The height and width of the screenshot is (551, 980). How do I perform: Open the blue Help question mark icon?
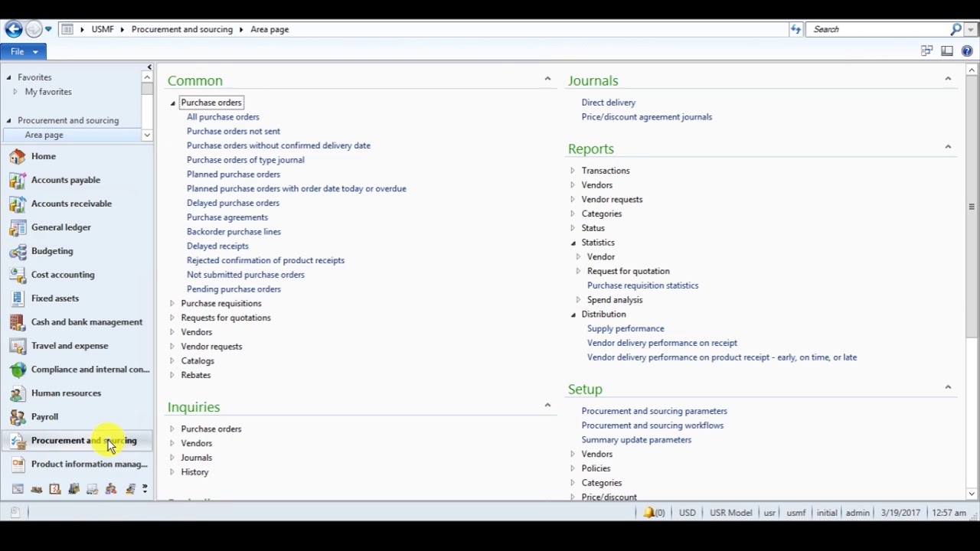(967, 51)
